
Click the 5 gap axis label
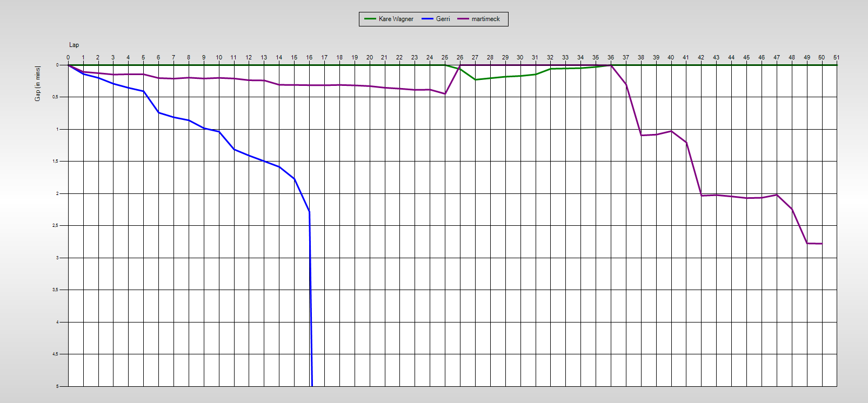click(x=57, y=386)
